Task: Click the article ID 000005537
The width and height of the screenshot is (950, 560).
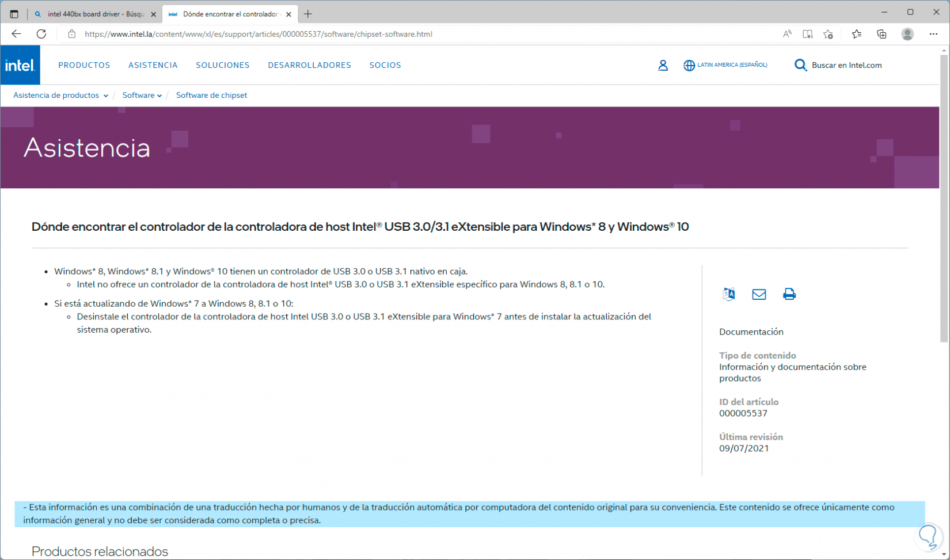Action: click(x=743, y=413)
